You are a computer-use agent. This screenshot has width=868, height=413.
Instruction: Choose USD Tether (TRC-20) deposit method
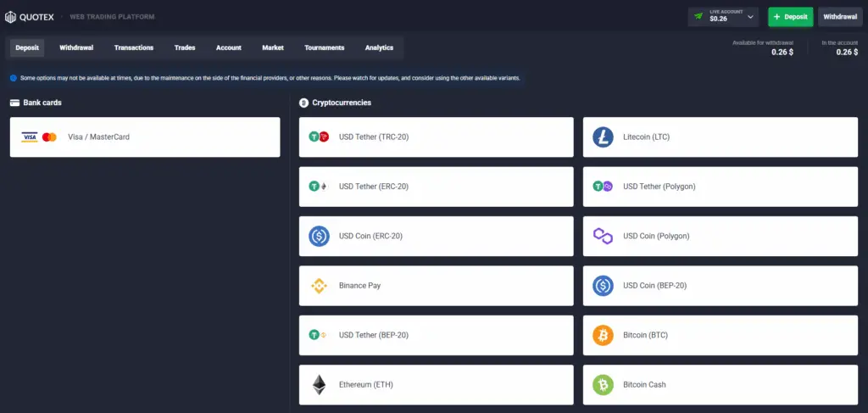click(x=437, y=137)
